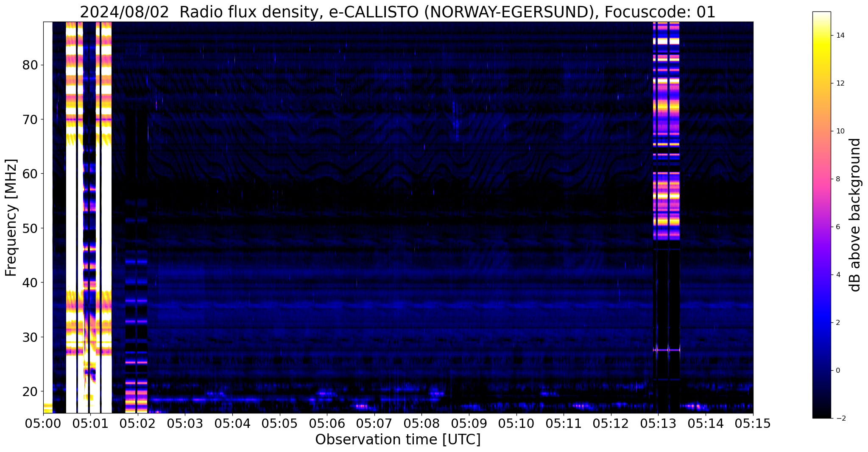Screen dimensions: 868x452
Task: Click the 05:00 time tick label
Action: (43, 423)
